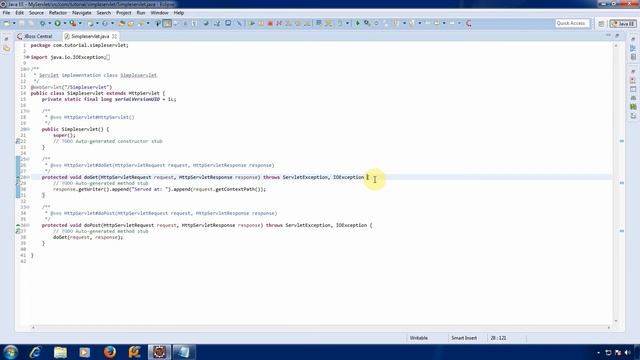Click the scroll-down arrow of the editor

(x=616, y=321)
